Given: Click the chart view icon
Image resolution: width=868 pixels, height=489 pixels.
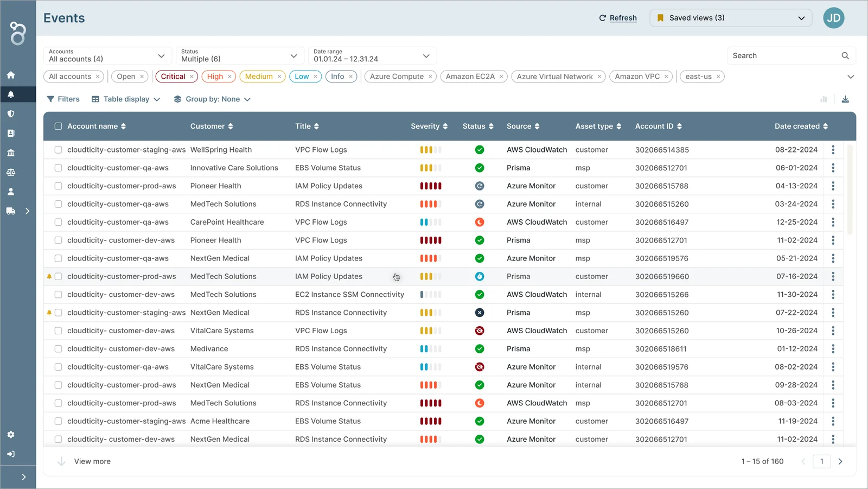Looking at the screenshot, I should (x=824, y=99).
